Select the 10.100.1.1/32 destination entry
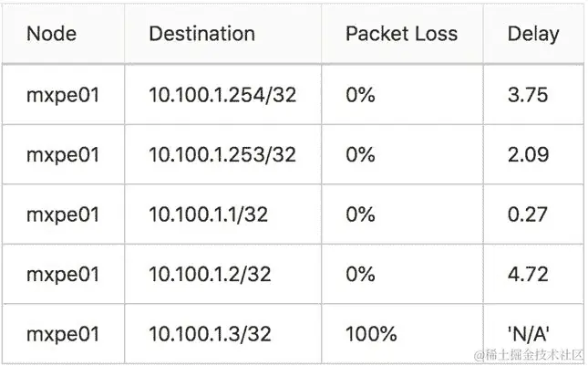The height and width of the screenshot is (366, 588). click(x=209, y=214)
